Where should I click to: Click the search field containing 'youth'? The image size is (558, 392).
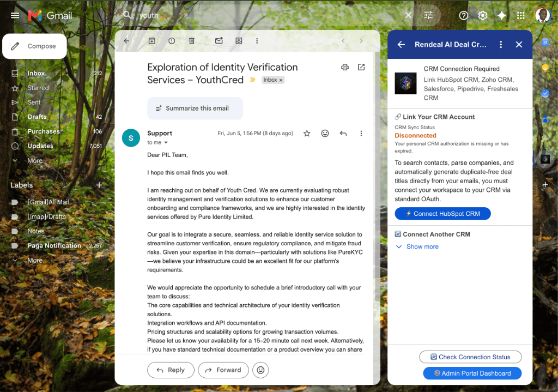(x=267, y=15)
